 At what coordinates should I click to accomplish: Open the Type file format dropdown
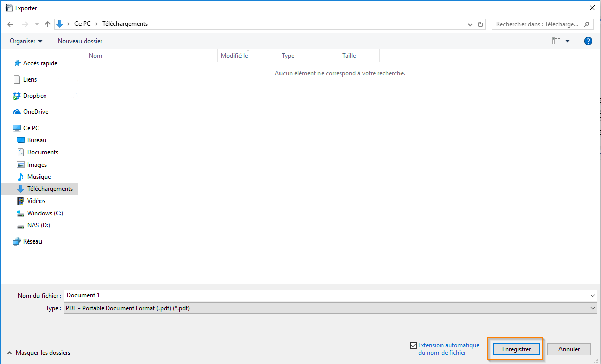(330, 308)
